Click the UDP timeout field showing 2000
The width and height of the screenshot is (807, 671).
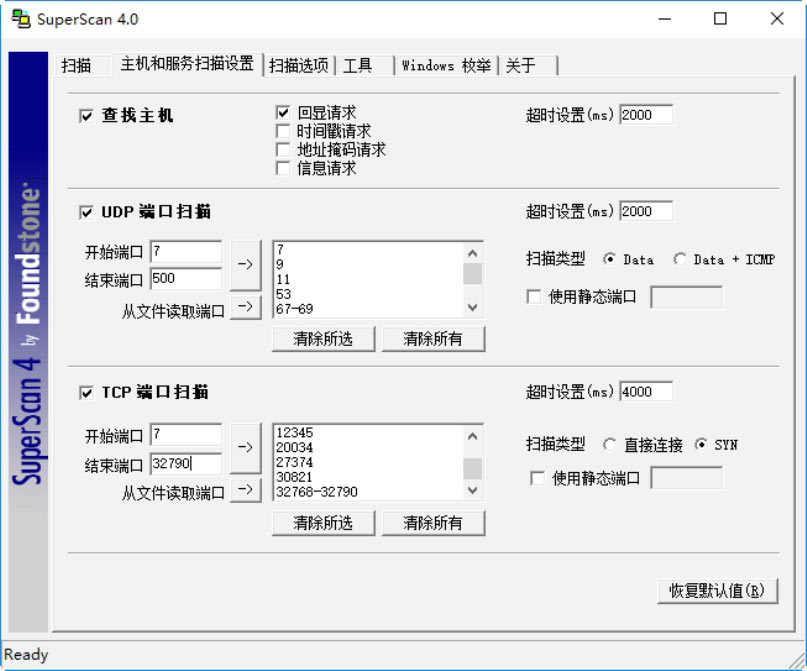coord(646,211)
